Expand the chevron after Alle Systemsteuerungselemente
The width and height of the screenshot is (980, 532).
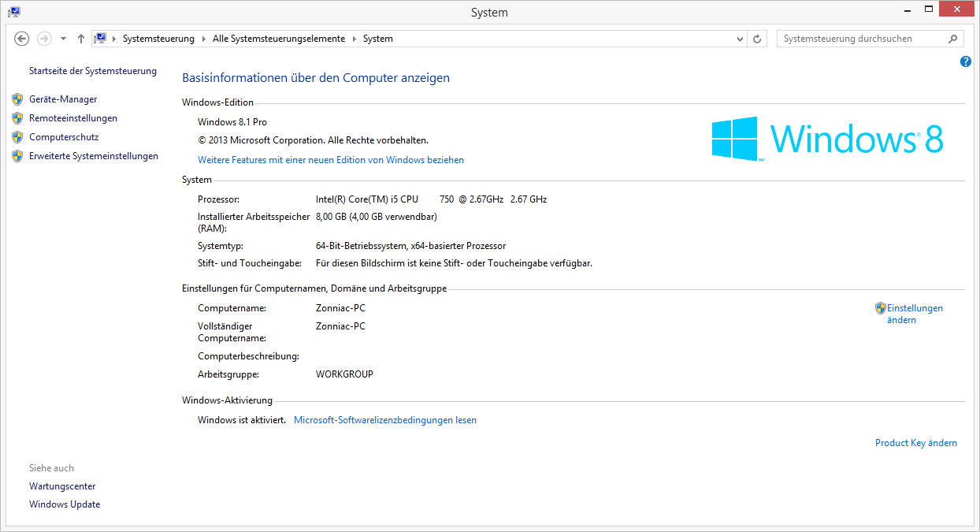(354, 39)
